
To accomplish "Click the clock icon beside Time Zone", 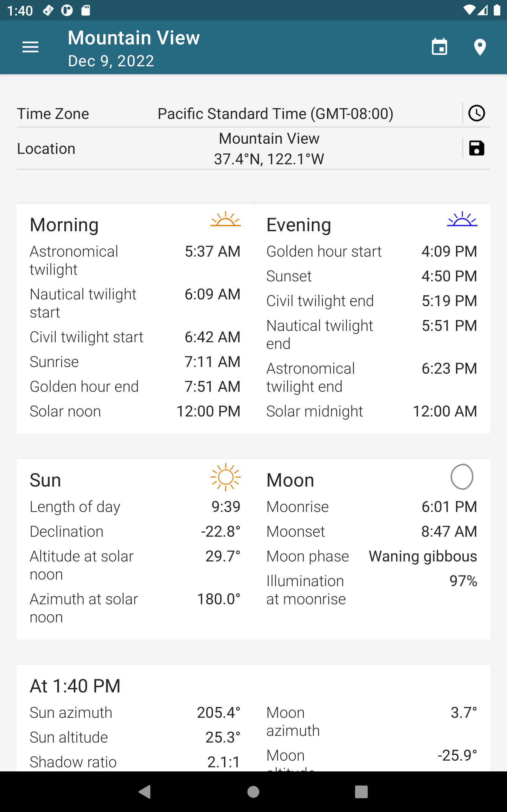I will pos(477,114).
